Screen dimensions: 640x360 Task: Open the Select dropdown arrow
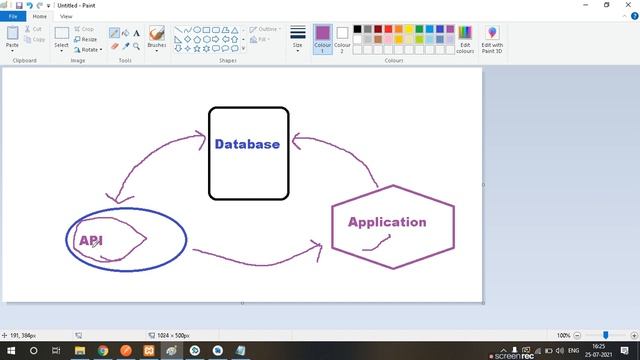point(62,51)
